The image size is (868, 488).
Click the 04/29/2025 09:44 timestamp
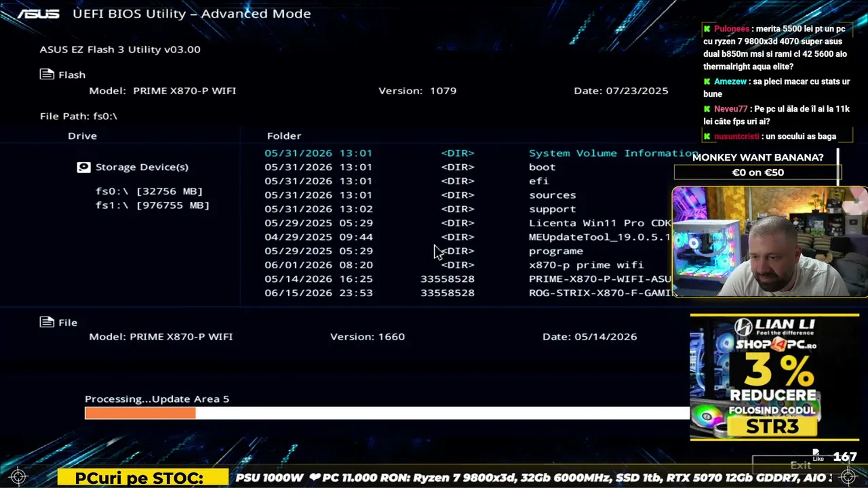point(319,237)
